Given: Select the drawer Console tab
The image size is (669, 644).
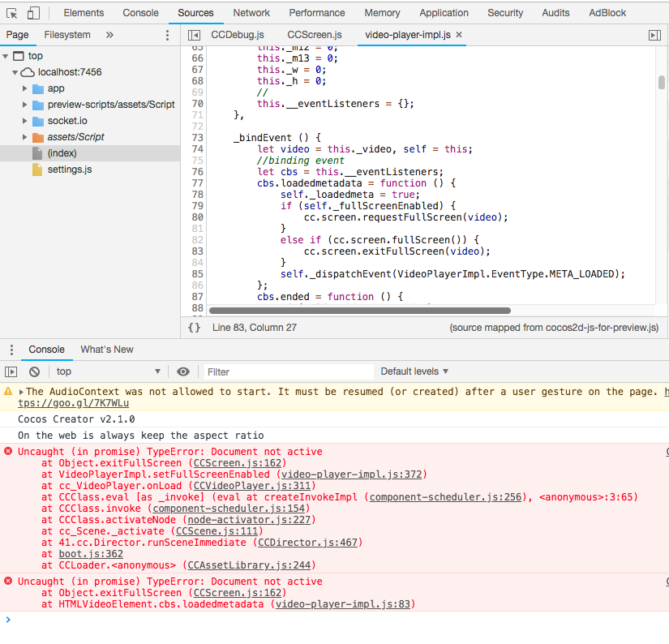Looking at the screenshot, I should pos(46,350).
